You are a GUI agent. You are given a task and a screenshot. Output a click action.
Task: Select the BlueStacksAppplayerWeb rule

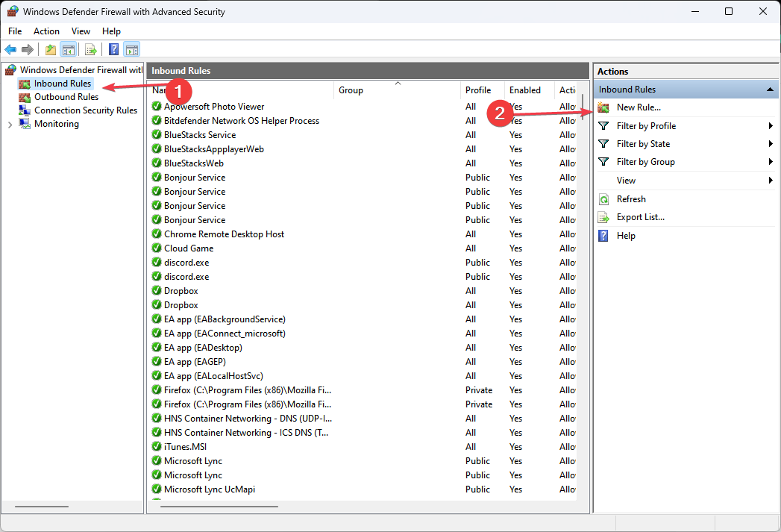click(x=214, y=149)
